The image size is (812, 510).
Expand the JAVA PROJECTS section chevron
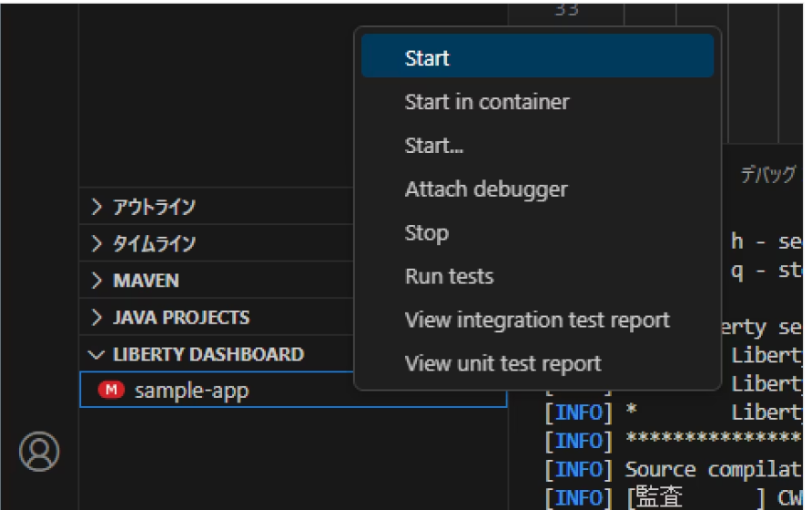click(x=97, y=318)
